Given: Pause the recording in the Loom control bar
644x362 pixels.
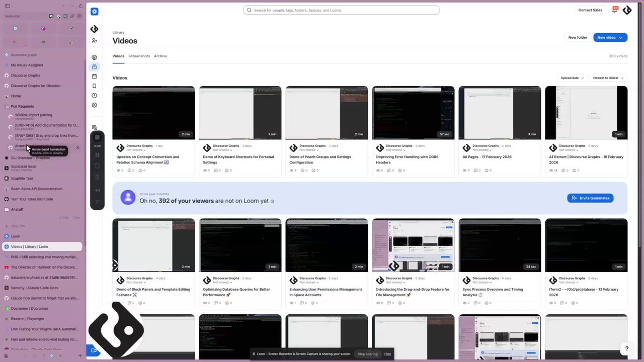Looking at the screenshot, I should click(x=97, y=155).
